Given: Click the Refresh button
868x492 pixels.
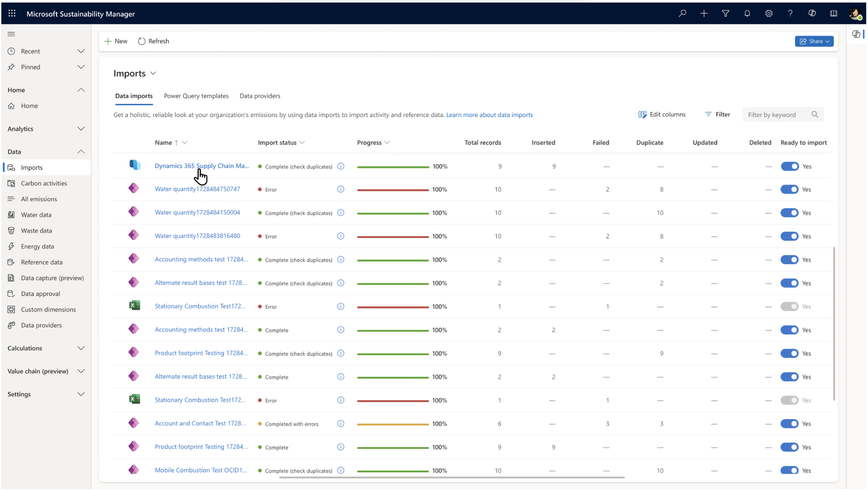Looking at the screenshot, I should 154,41.
